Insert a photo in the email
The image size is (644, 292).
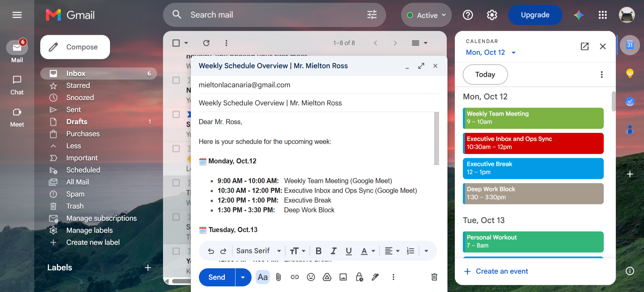(x=343, y=277)
